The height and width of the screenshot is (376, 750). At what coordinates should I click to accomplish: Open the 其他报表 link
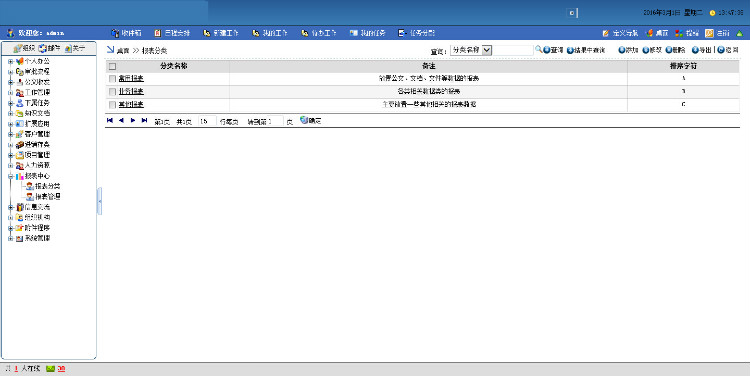pyautogui.click(x=131, y=104)
